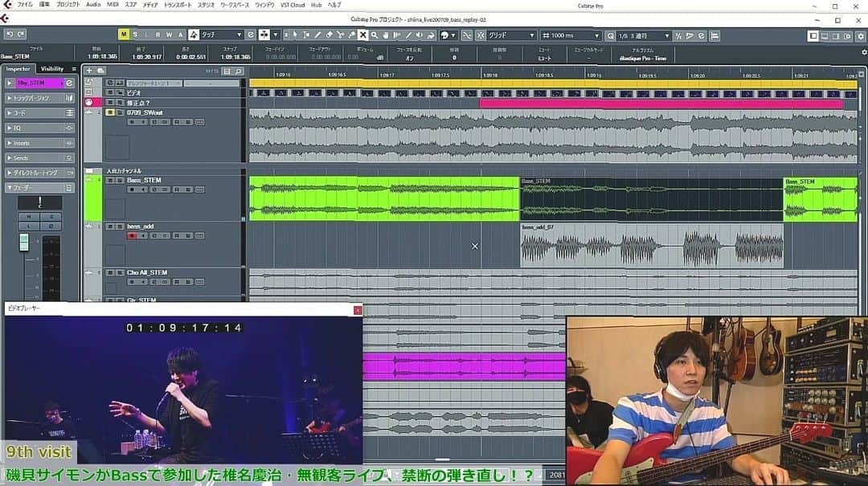Open the VST Cloud menu
Image resolution: width=868 pixels, height=486 pixels.
click(x=293, y=5)
